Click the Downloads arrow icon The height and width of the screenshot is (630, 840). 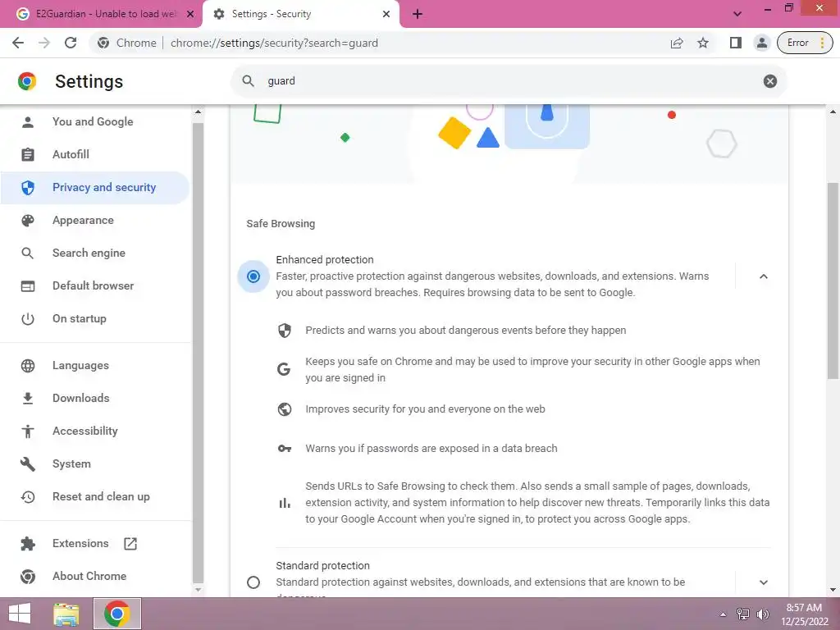point(27,398)
